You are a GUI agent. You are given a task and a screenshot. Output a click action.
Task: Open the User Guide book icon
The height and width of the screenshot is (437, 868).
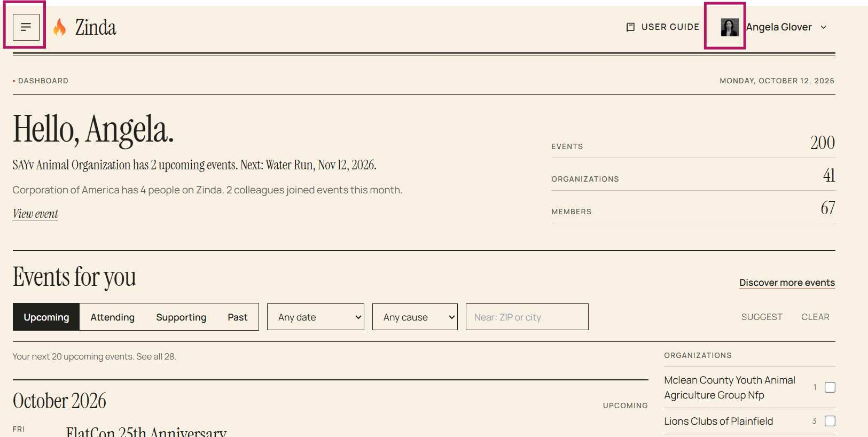(630, 27)
